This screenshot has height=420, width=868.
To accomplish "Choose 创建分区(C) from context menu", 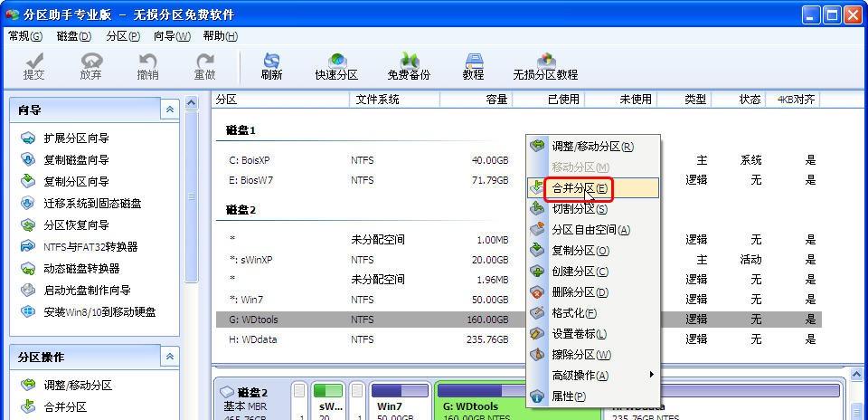I will click(x=593, y=272).
